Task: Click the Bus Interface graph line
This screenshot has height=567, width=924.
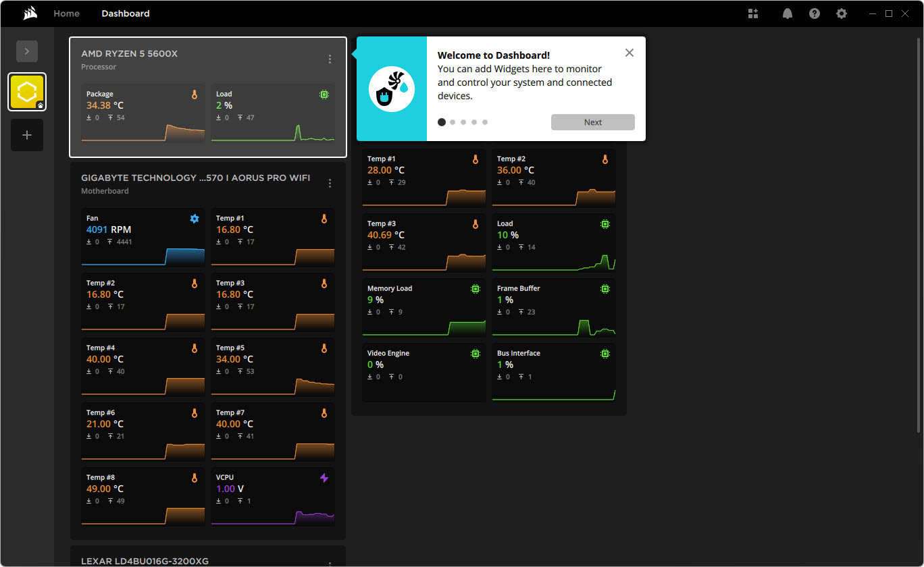Action: pos(554,394)
